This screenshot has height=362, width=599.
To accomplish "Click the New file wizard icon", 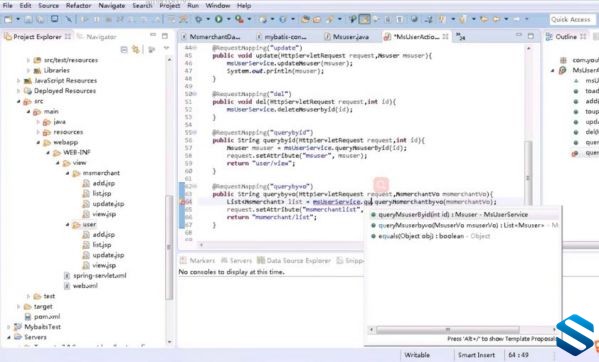I will (x=8, y=19).
